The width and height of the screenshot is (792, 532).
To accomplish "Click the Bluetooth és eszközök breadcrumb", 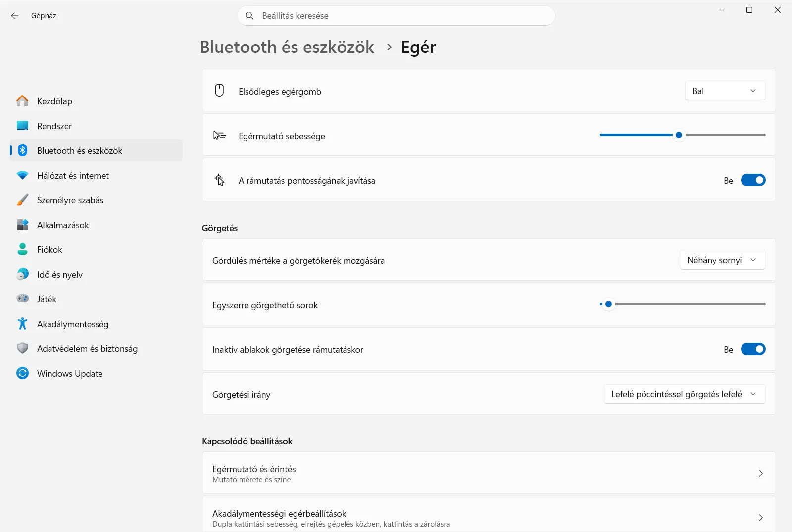I will 287,47.
